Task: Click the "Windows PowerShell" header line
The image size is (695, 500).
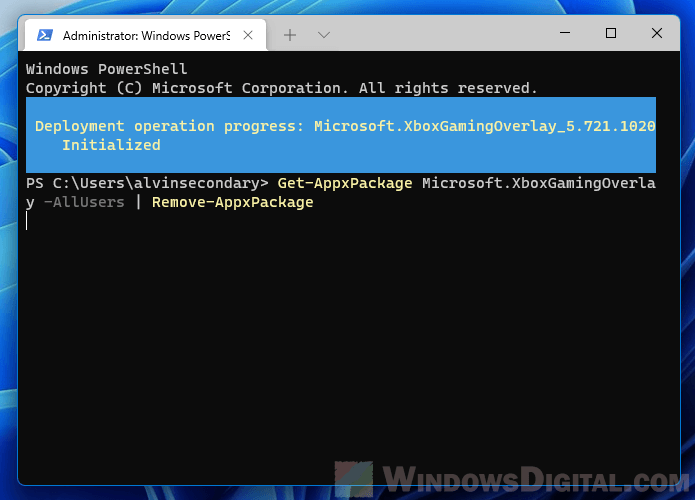Action: click(x=106, y=69)
